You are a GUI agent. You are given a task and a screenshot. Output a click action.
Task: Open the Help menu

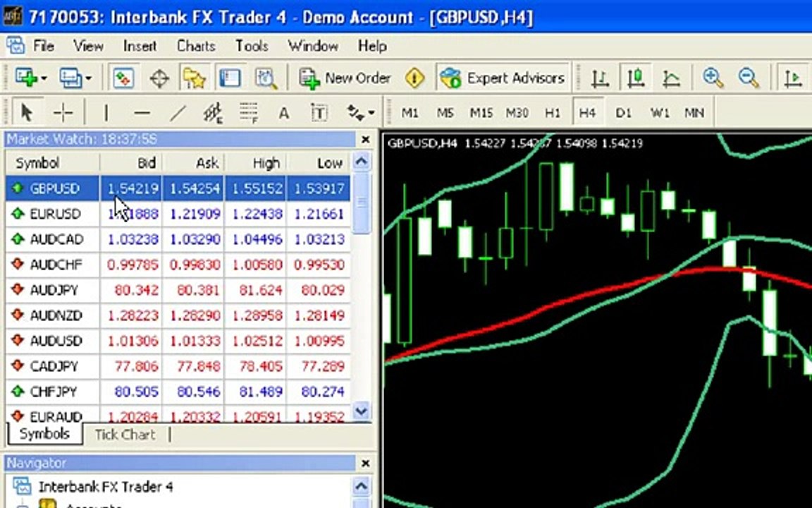click(x=372, y=46)
